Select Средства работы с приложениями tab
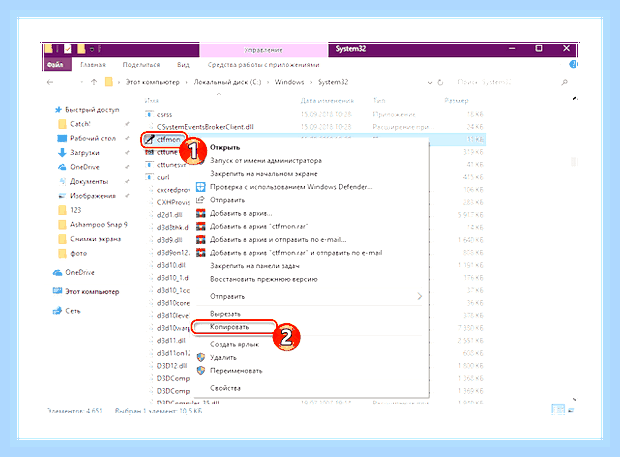Image resolution: width=620 pixels, height=457 pixels. 263,64
